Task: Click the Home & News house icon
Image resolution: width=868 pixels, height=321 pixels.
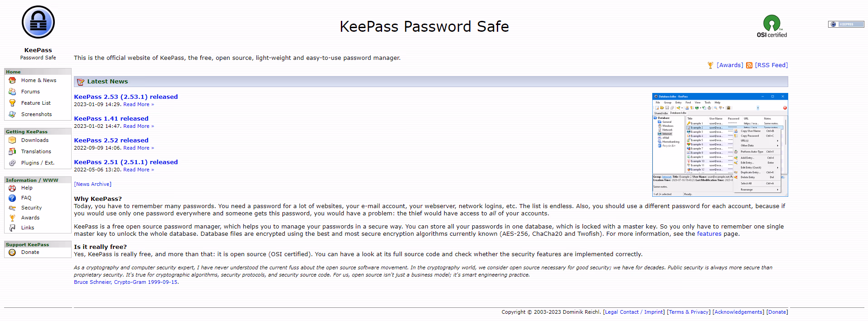Action: [12, 80]
